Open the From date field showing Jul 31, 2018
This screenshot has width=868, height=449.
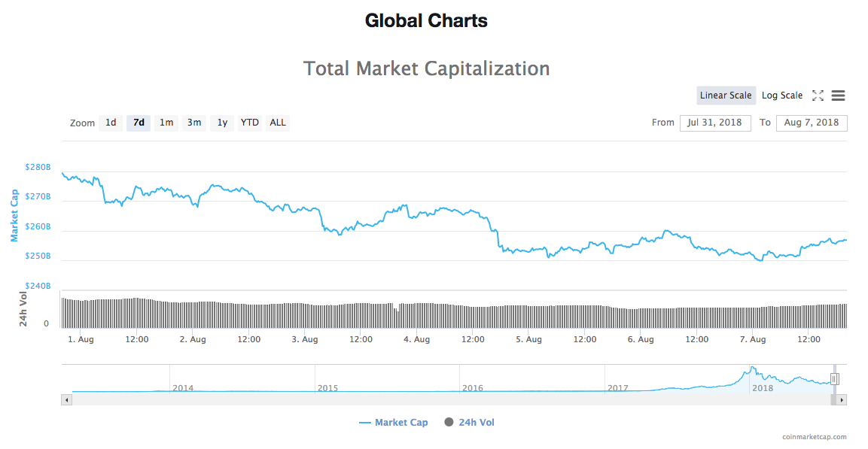click(715, 123)
